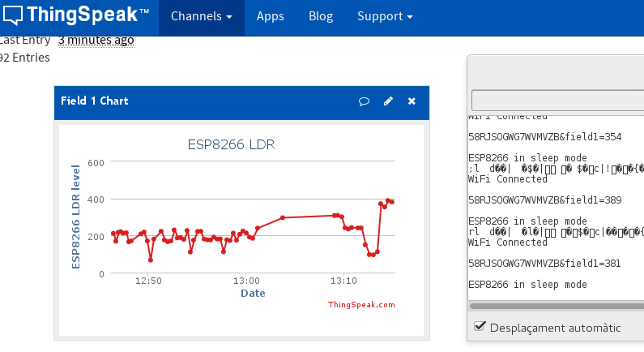Click the 13:10 x-axis label

tap(343, 281)
